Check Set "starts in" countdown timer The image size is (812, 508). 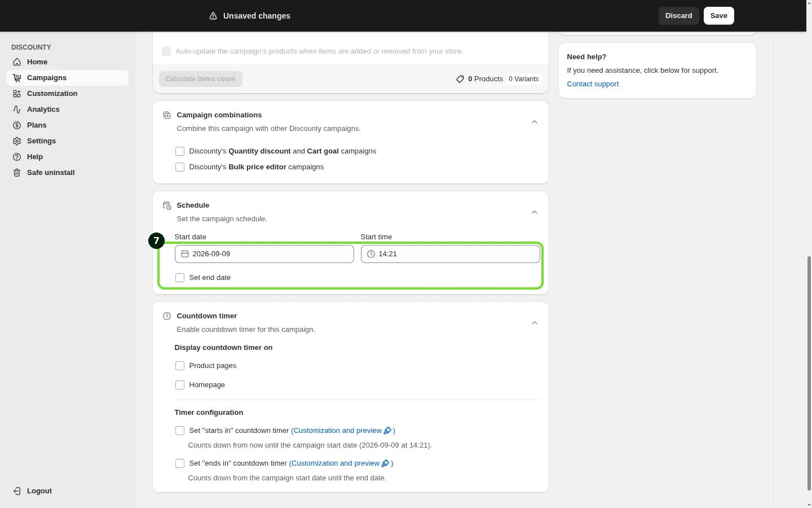tap(180, 431)
